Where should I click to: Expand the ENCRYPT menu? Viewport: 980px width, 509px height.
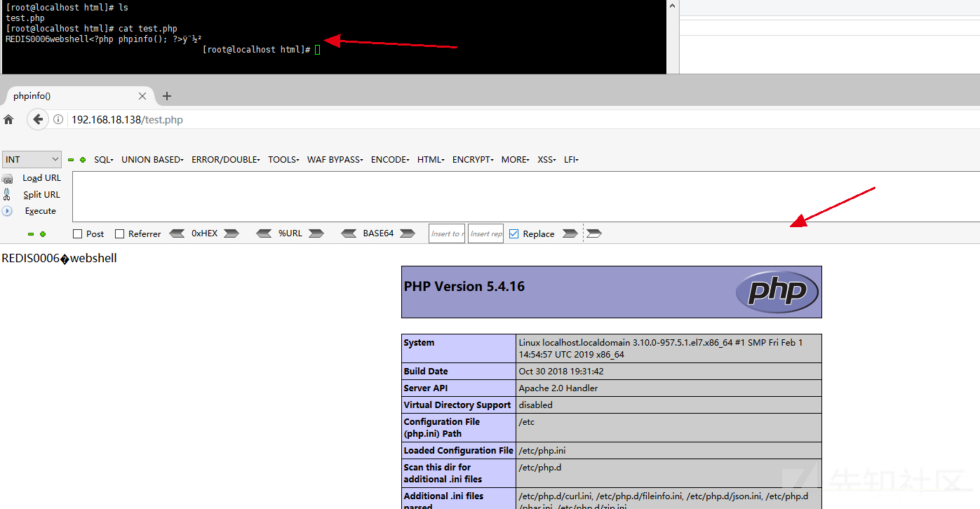tap(474, 160)
